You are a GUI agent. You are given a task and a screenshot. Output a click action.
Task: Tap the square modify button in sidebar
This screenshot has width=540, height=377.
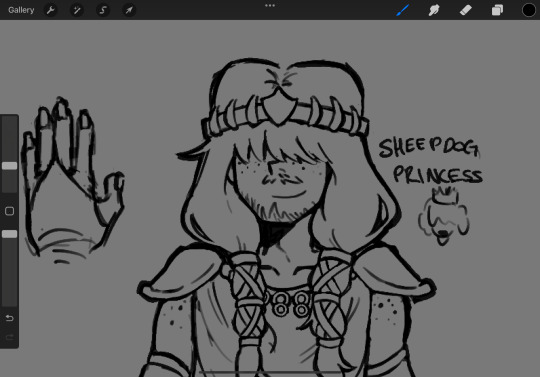[x=10, y=211]
